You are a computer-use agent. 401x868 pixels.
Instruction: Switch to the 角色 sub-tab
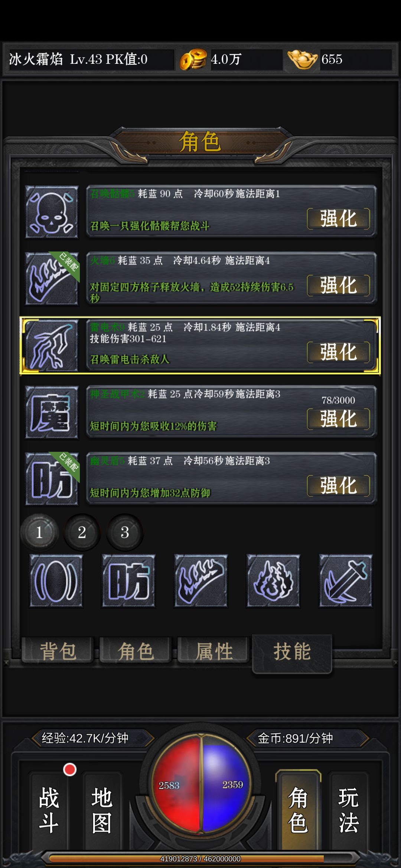[x=136, y=651]
